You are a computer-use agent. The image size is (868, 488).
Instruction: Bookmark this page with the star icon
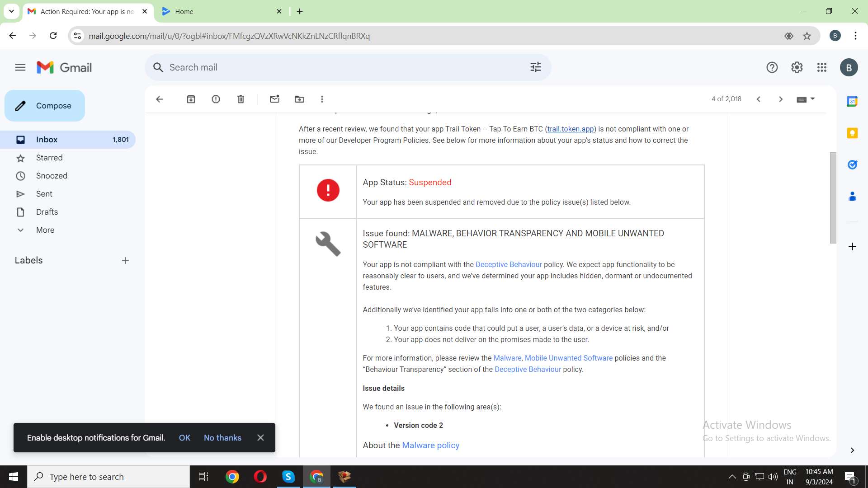click(x=807, y=36)
